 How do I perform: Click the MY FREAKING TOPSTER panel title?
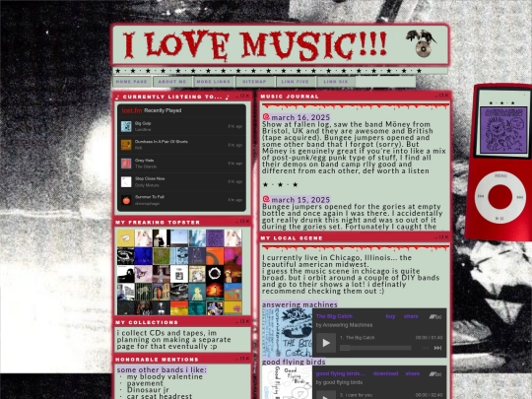(158, 223)
